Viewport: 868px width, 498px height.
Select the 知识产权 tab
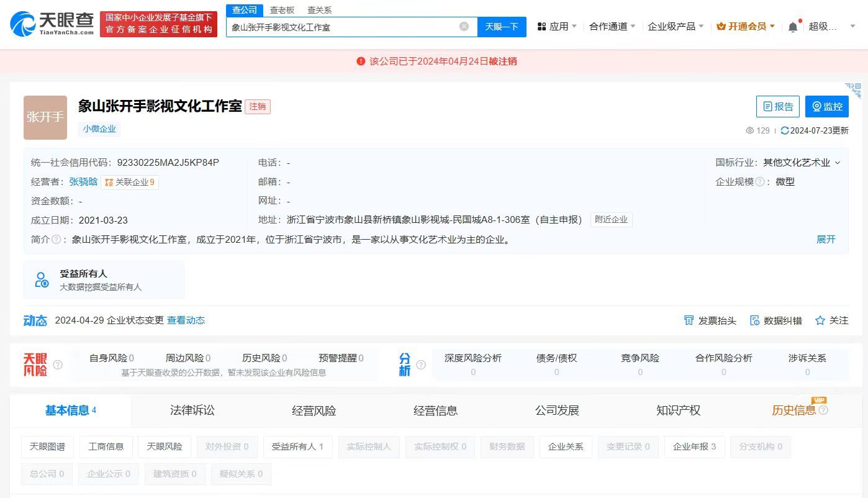(x=678, y=410)
